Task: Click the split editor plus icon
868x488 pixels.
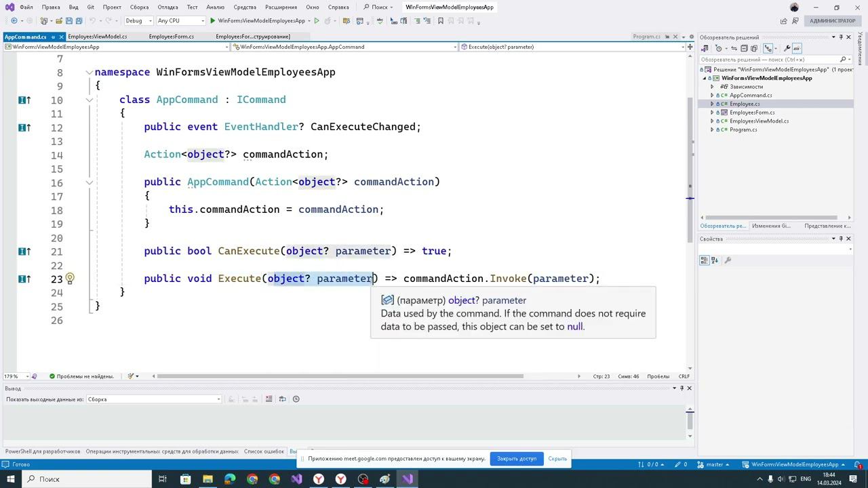Action: (x=690, y=47)
